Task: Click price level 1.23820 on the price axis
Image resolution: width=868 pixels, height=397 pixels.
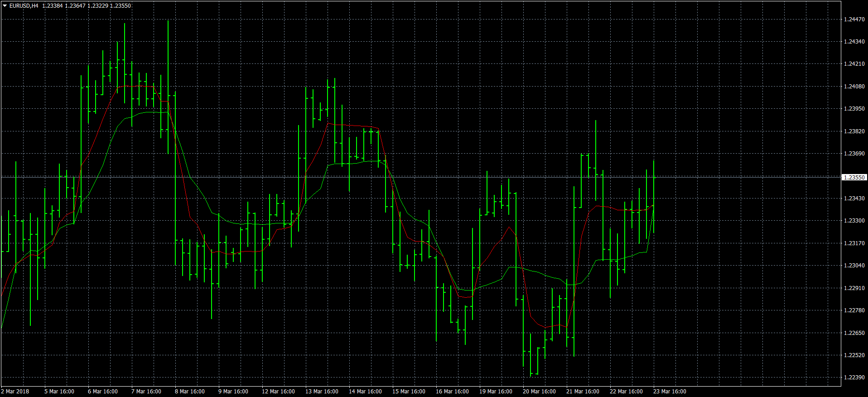Action: (x=854, y=131)
